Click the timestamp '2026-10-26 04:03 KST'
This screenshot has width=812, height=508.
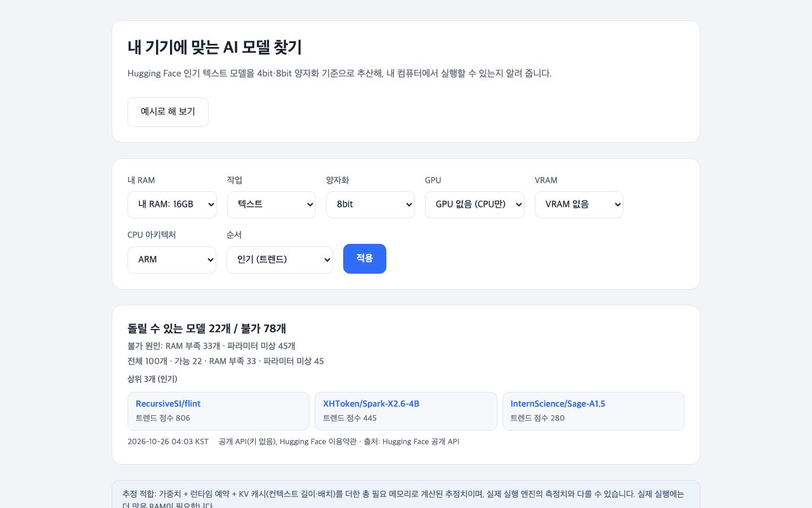[168, 441]
